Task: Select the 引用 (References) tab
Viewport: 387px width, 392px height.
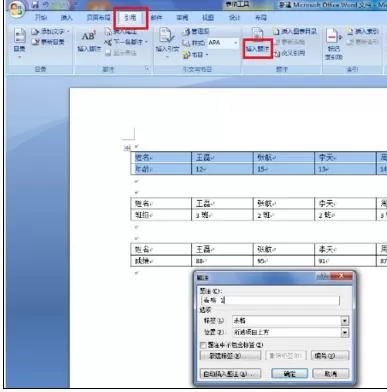Action: coord(130,18)
